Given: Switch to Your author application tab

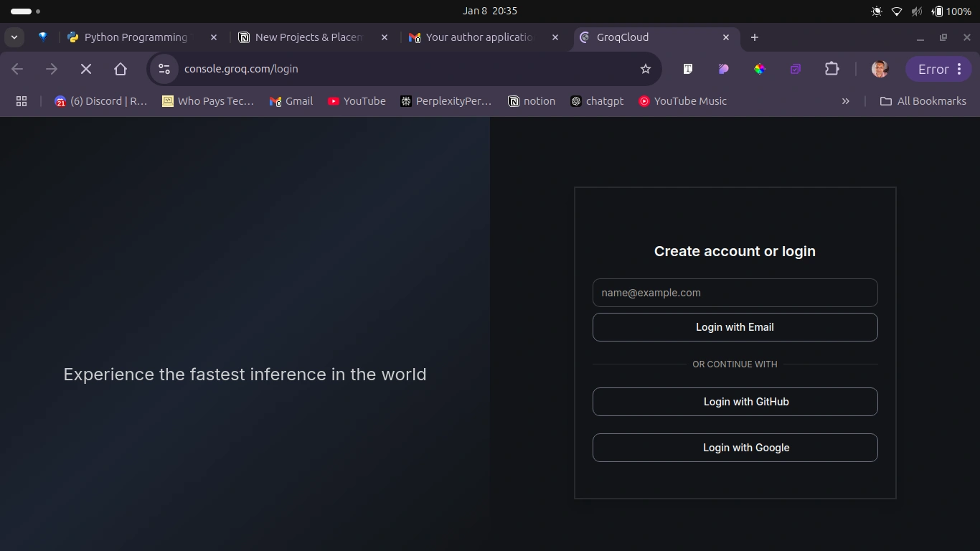Looking at the screenshot, I should (484, 37).
